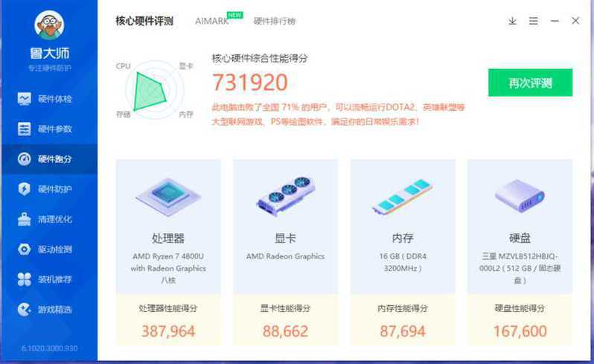
Task: Open the 内存 memory score card
Action: (403, 252)
